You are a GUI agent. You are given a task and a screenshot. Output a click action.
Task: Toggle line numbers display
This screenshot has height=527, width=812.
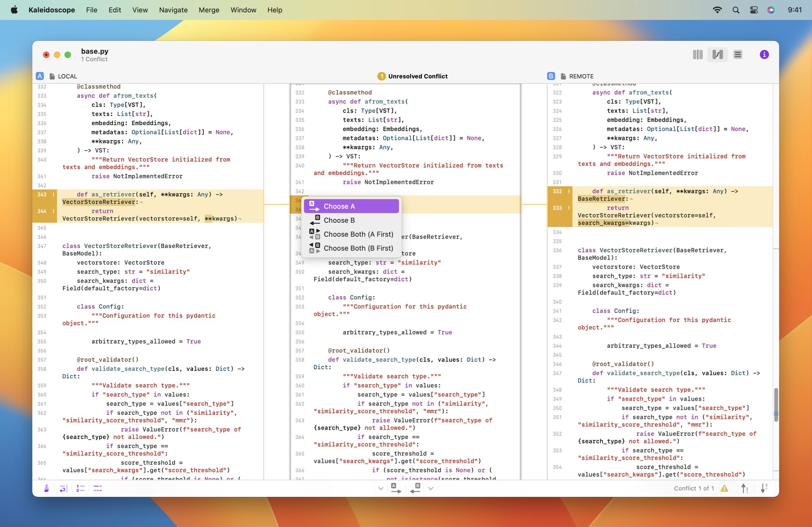pos(80,488)
